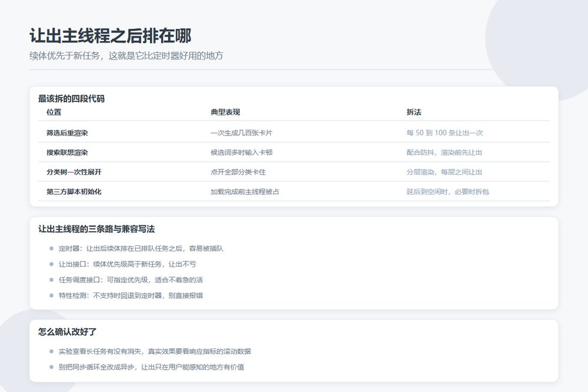Select the heading 最该拆的四段代码

(71, 99)
